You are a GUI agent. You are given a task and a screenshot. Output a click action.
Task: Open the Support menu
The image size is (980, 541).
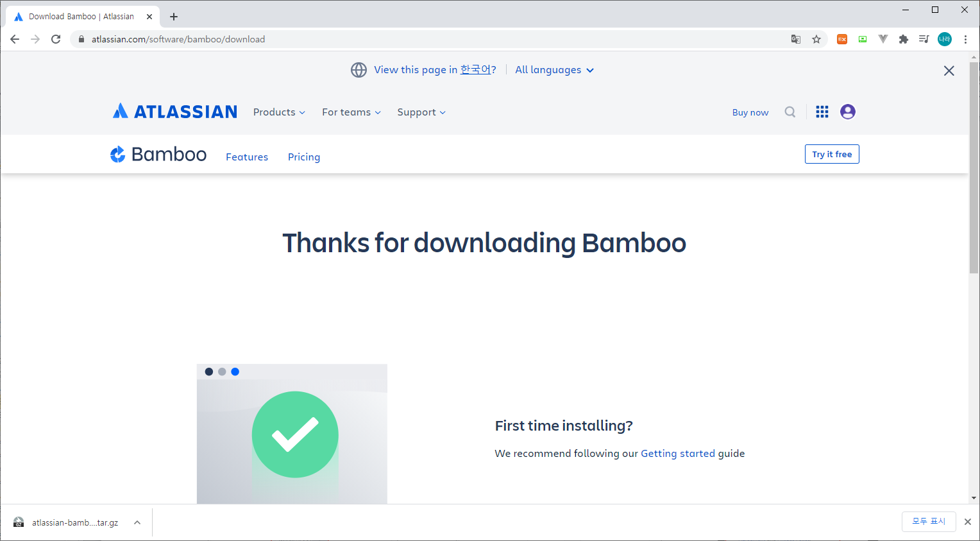pyautogui.click(x=421, y=112)
